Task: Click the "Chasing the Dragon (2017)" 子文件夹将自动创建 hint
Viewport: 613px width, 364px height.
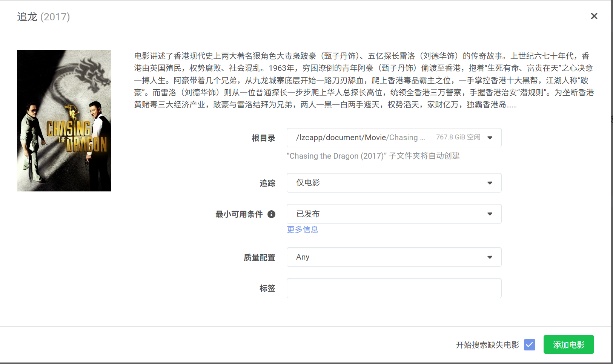Action: [373, 156]
